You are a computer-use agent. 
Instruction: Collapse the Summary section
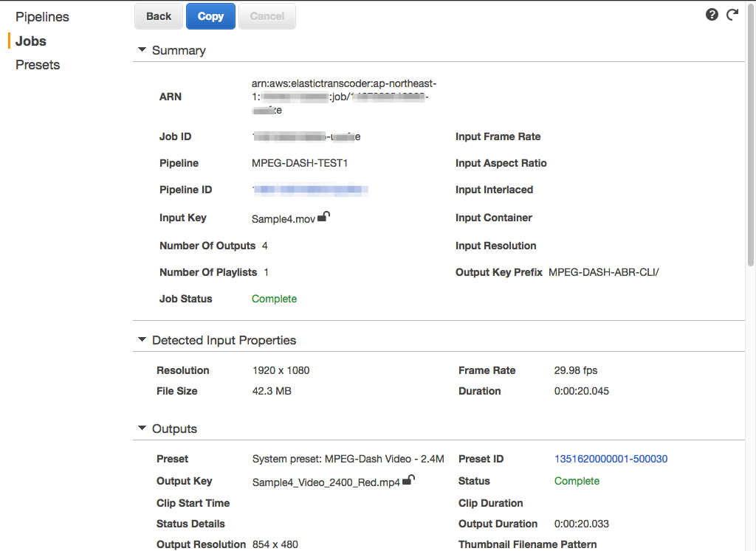click(142, 50)
